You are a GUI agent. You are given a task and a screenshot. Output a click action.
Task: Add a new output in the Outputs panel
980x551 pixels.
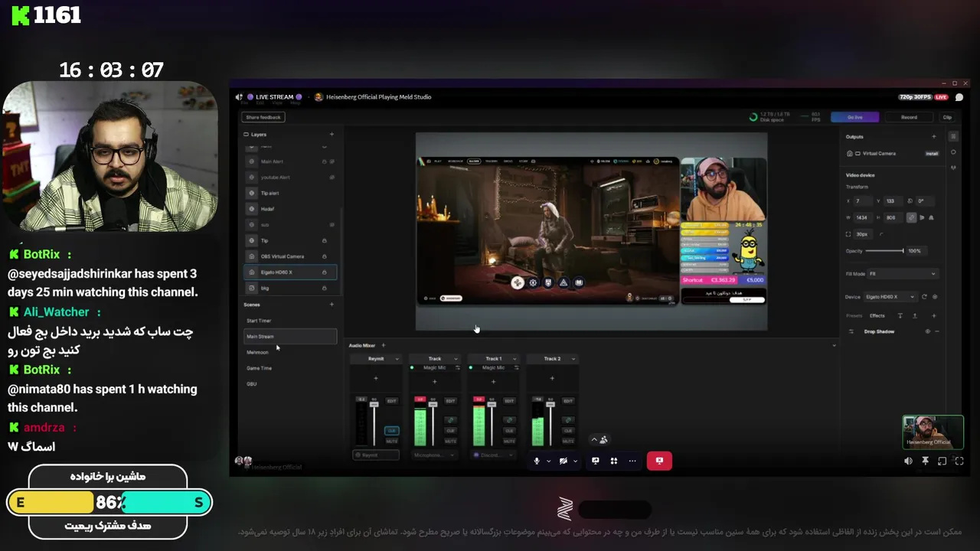click(934, 136)
